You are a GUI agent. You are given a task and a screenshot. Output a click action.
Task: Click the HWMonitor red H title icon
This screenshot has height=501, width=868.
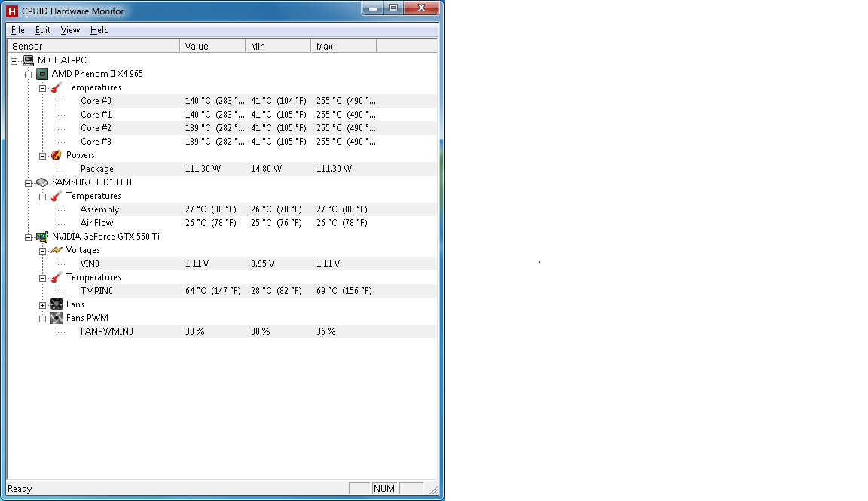[x=11, y=11]
